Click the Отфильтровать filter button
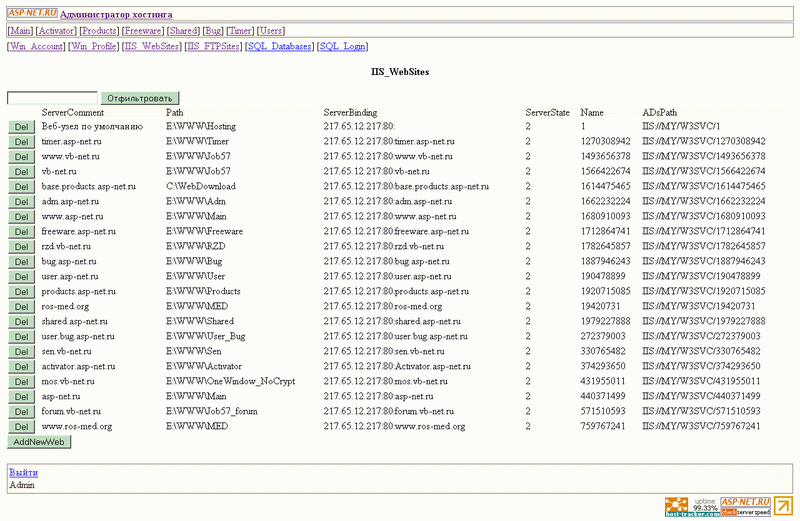The image size is (800, 521). [x=140, y=98]
